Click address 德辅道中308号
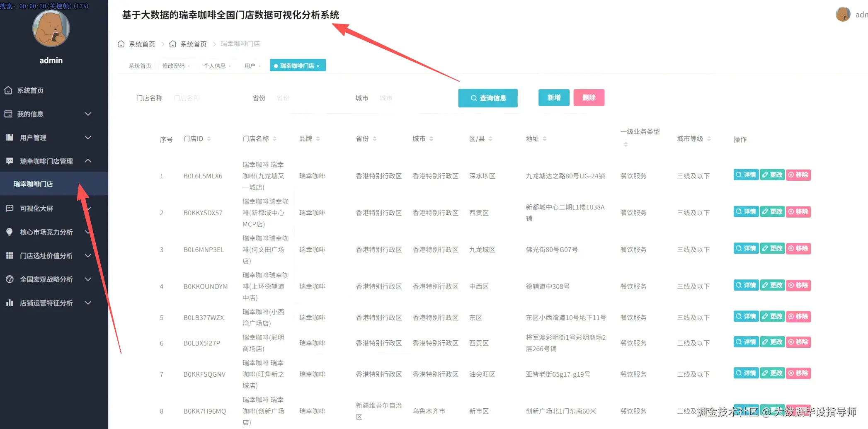 [x=547, y=286]
